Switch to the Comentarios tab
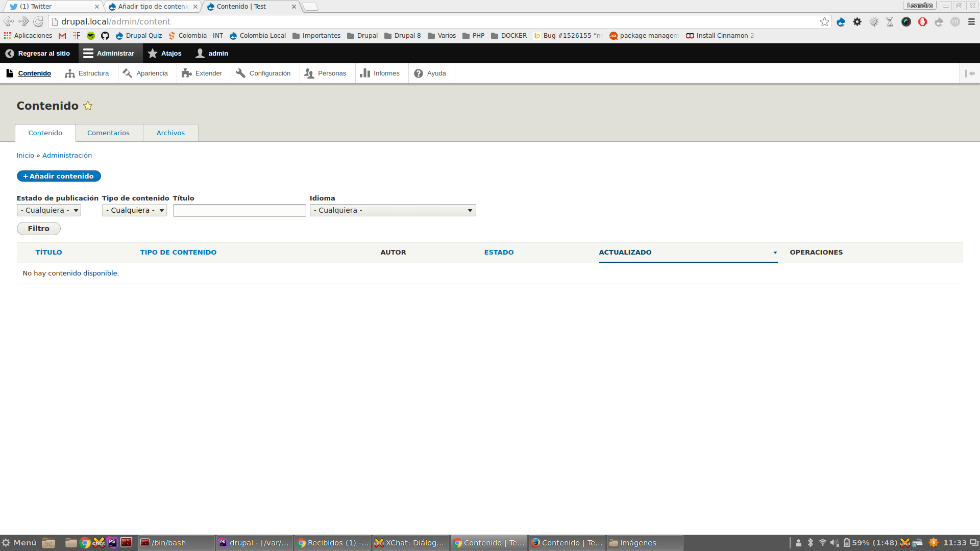The width and height of the screenshot is (980, 551). [x=108, y=133]
